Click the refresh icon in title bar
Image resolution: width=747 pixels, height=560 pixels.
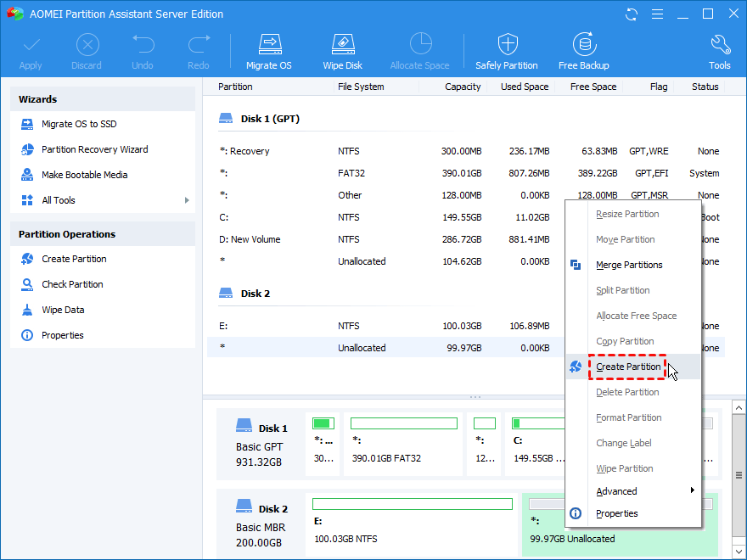(632, 14)
